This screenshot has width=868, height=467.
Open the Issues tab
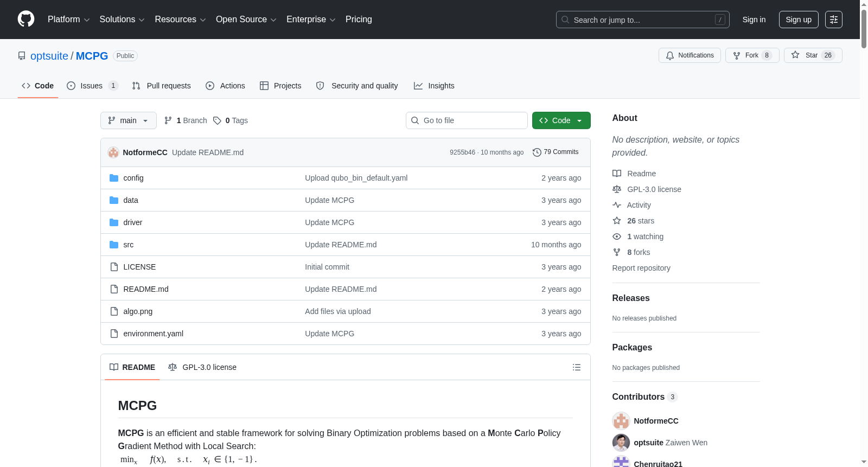[x=92, y=86]
